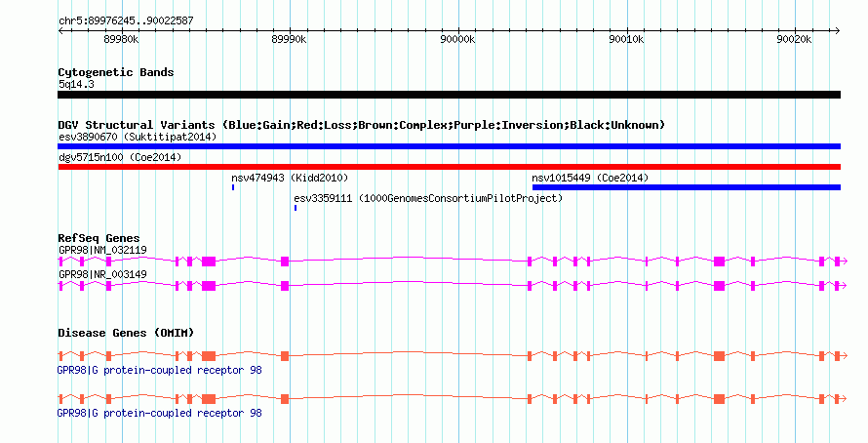Open the GPR98|NM_032119 transcript label

[x=102, y=251]
